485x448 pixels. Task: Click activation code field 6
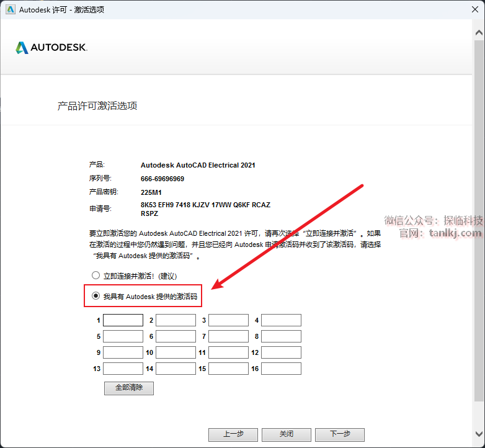tap(176, 336)
